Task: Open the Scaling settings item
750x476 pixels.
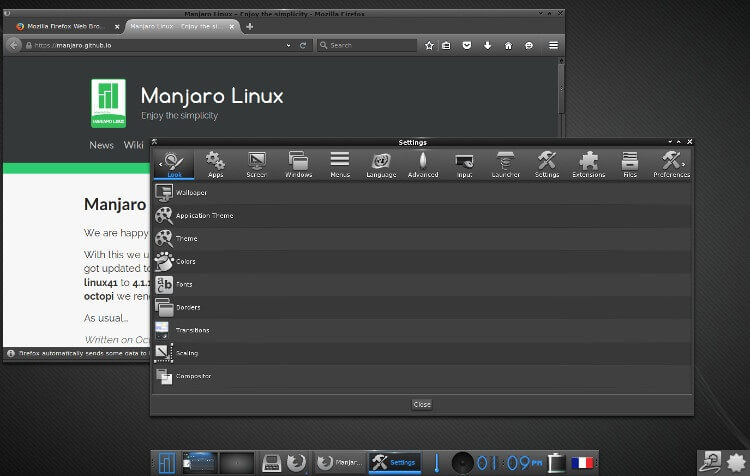Action: [422, 354]
